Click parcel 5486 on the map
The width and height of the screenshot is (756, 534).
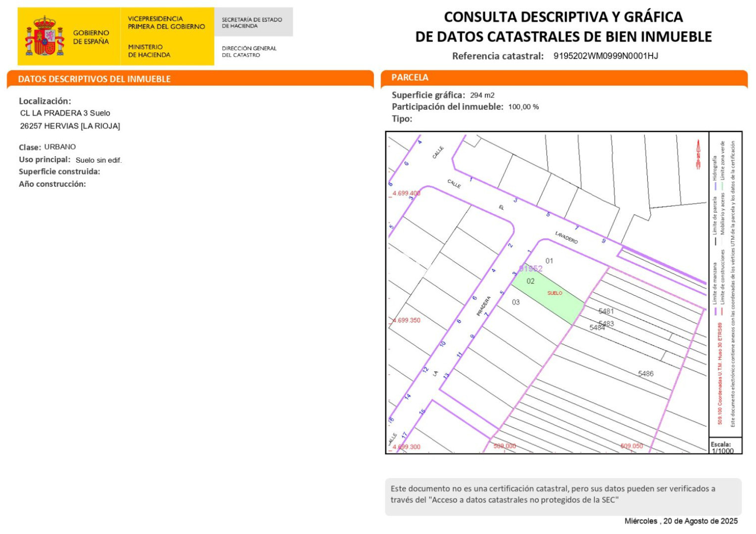point(646,374)
